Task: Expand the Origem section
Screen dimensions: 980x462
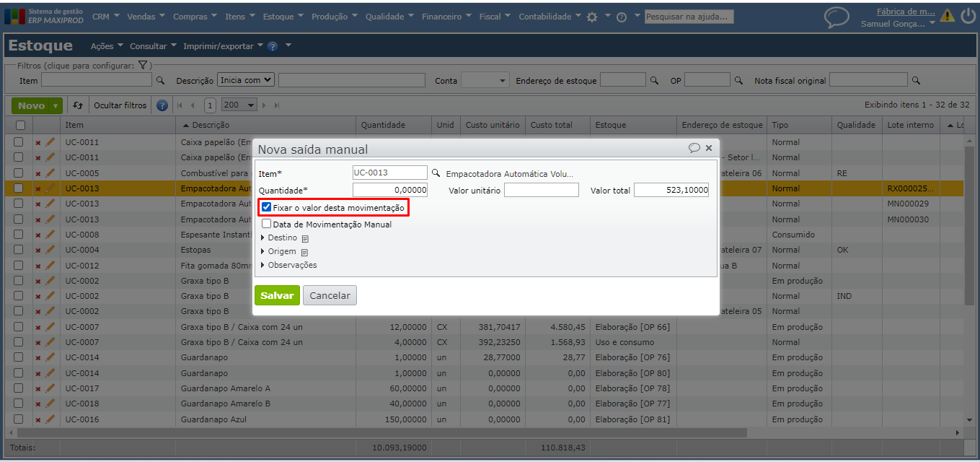Action: point(262,251)
